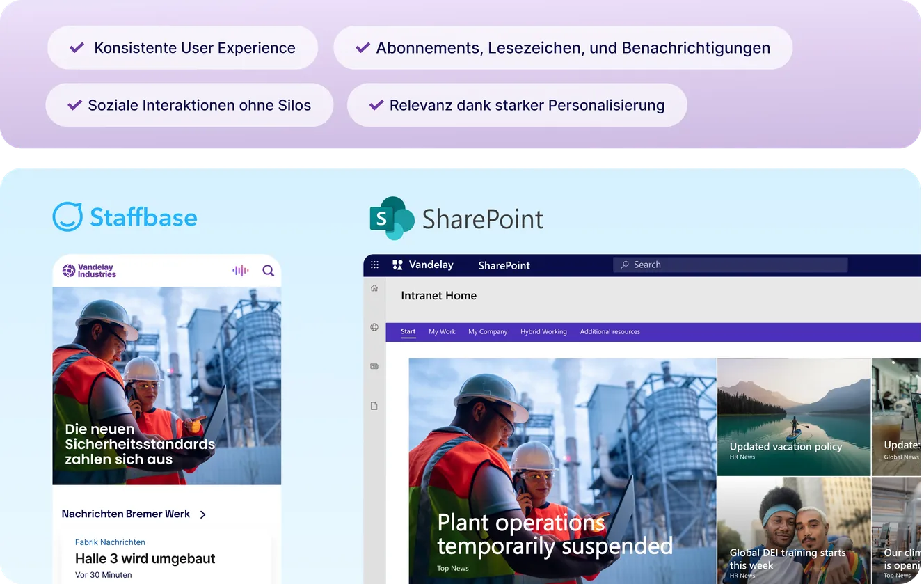
Task: Open the My Work tab
Action: point(442,331)
